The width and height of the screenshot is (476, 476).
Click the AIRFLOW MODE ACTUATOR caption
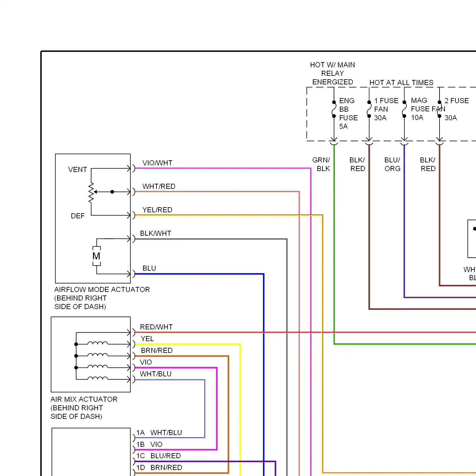[102, 298]
